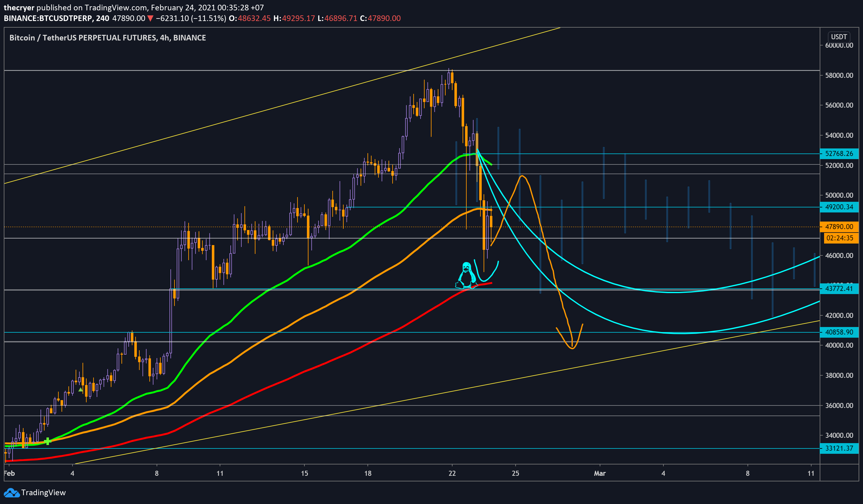Click the 22 date on time axis
Viewport: 863px width, 504px height.
click(x=452, y=473)
